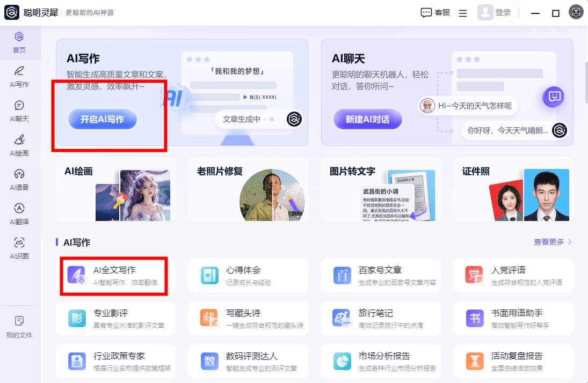Screen dimensions: 588x383
Task: Click the 客服 customer service icon
Action: pyautogui.click(x=426, y=13)
